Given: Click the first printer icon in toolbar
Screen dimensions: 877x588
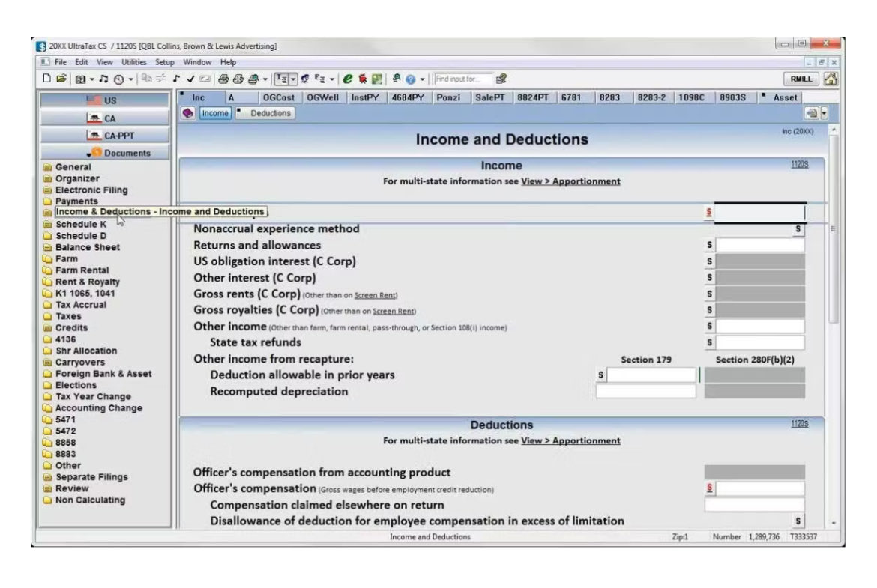Looking at the screenshot, I should click(x=223, y=79).
